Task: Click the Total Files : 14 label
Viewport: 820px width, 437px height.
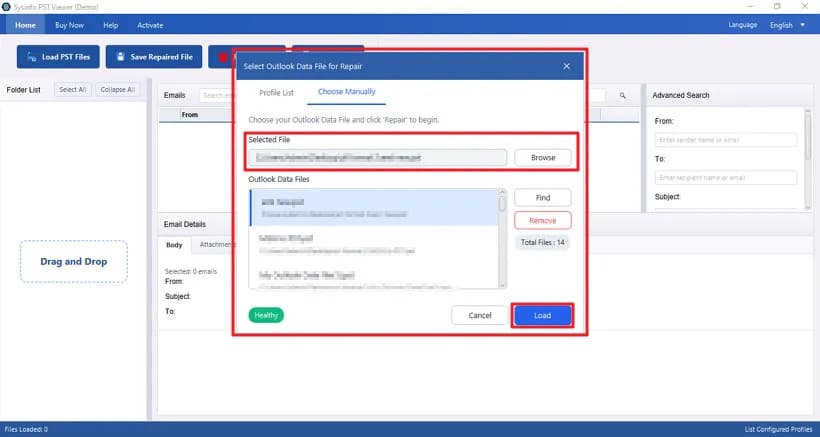Action: tap(542, 243)
